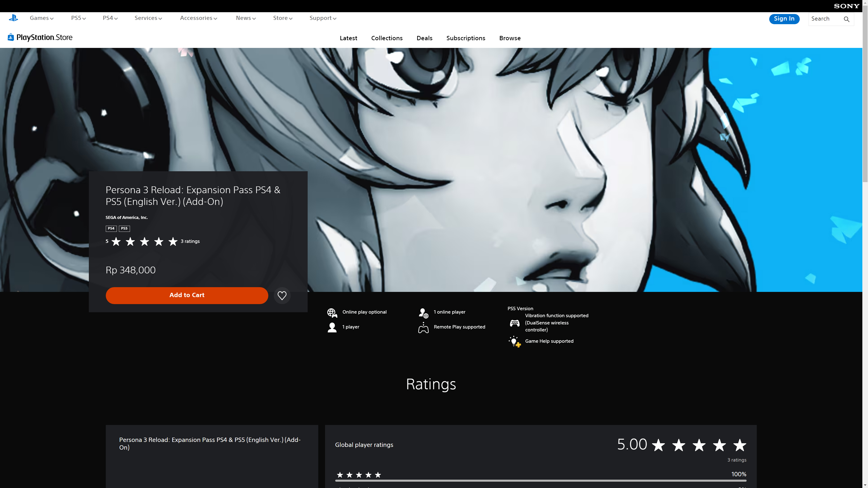Image resolution: width=868 pixels, height=488 pixels.
Task: Click the Game Help supported text
Action: (549, 341)
